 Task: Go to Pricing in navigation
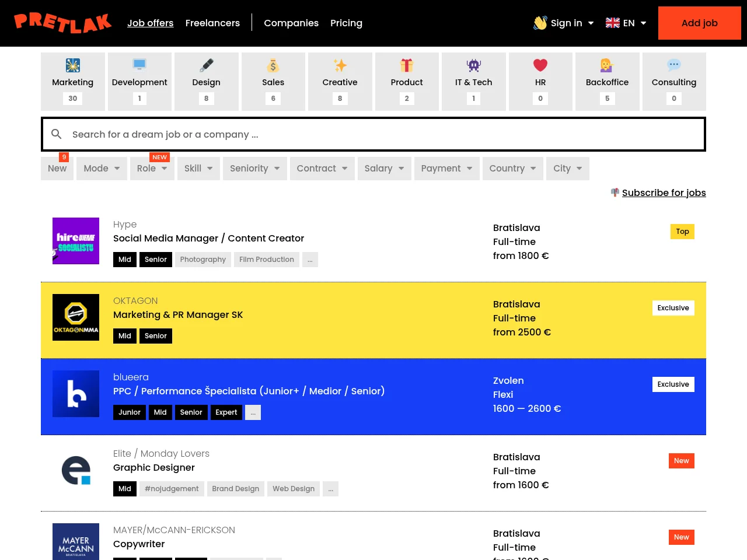[x=346, y=23]
